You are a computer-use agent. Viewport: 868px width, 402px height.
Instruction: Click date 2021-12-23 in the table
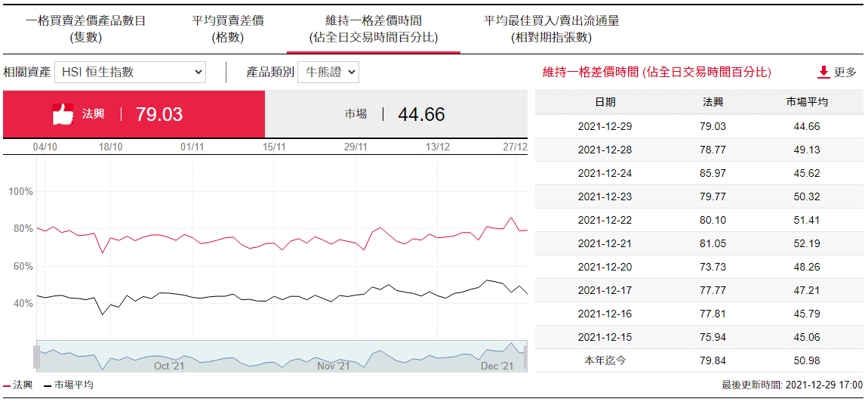pyautogui.click(x=605, y=196)
